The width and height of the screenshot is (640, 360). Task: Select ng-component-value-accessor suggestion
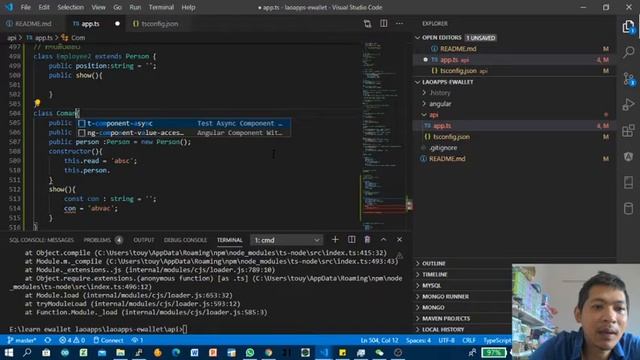pyautogui.click(x=184, y=133)
